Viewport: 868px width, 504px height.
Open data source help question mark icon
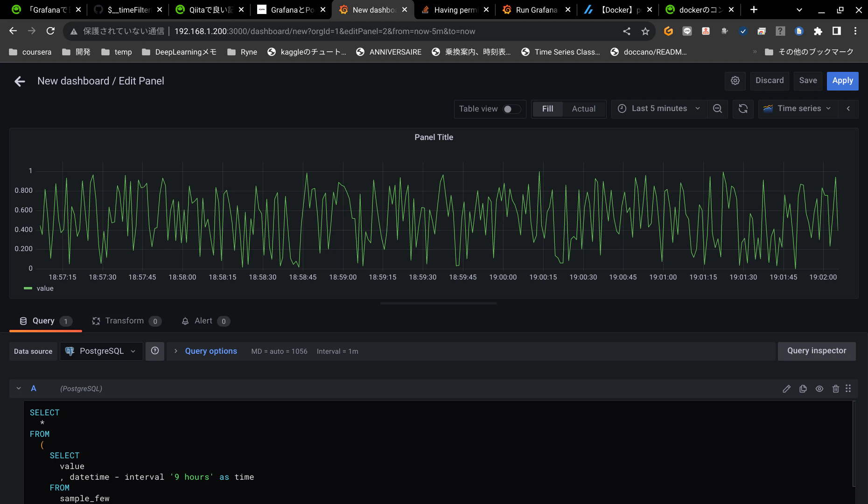pos(155,351)
